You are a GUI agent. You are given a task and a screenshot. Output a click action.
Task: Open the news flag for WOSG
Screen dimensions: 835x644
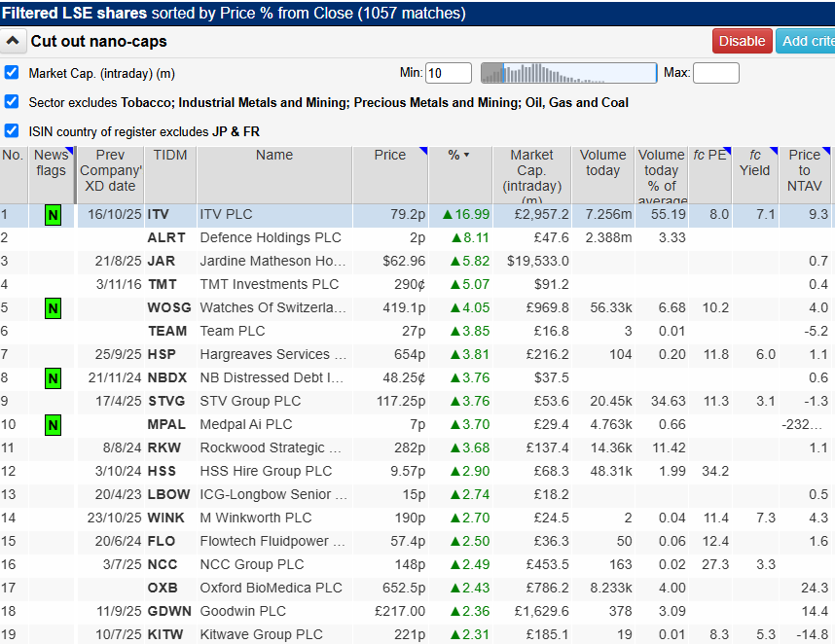point(53,308)
